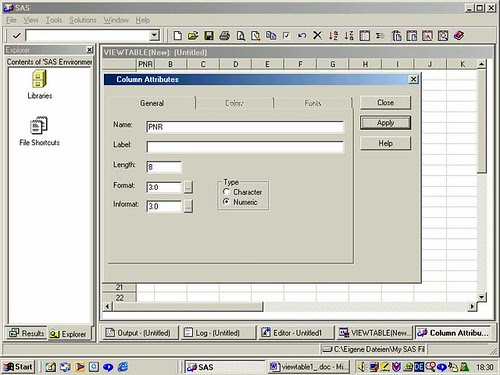Open the command box dropdown arrow
Image resolution: width=500 pixels, height=375 pixels.
coord(154,35)
